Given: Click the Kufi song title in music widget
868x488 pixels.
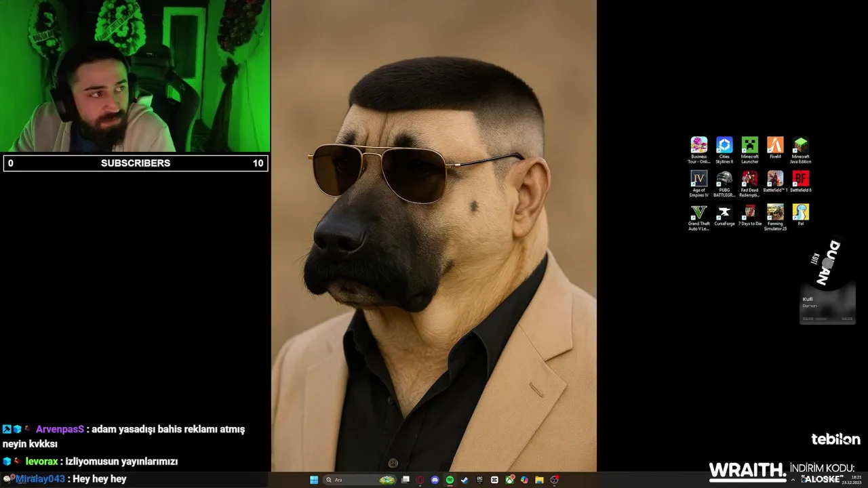Looking at the screenshot, I should tap(808, 299).
